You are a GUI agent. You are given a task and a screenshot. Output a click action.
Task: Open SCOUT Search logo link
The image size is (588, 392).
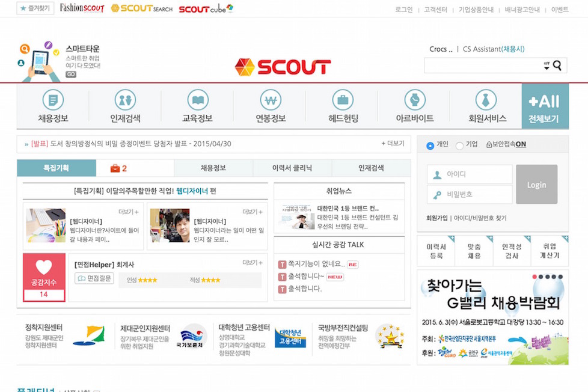pos(142,8)
